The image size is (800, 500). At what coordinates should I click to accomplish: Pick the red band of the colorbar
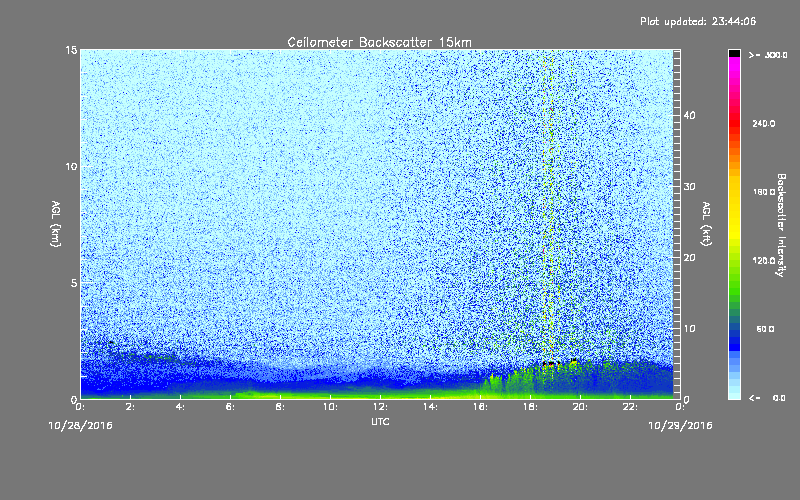(x=734, y=125)
